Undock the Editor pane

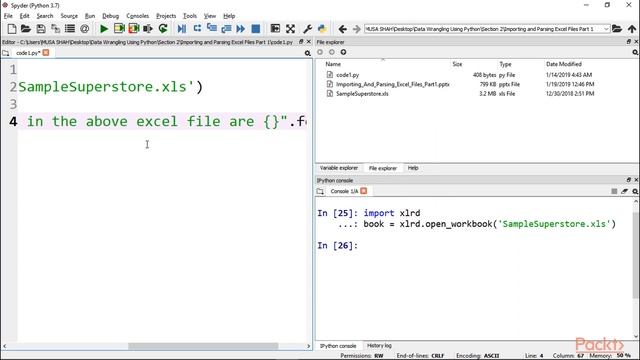point(301,42)
